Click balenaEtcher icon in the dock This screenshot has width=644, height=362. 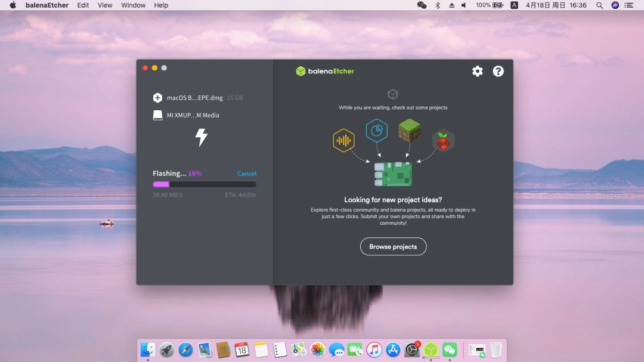point(431,349)
